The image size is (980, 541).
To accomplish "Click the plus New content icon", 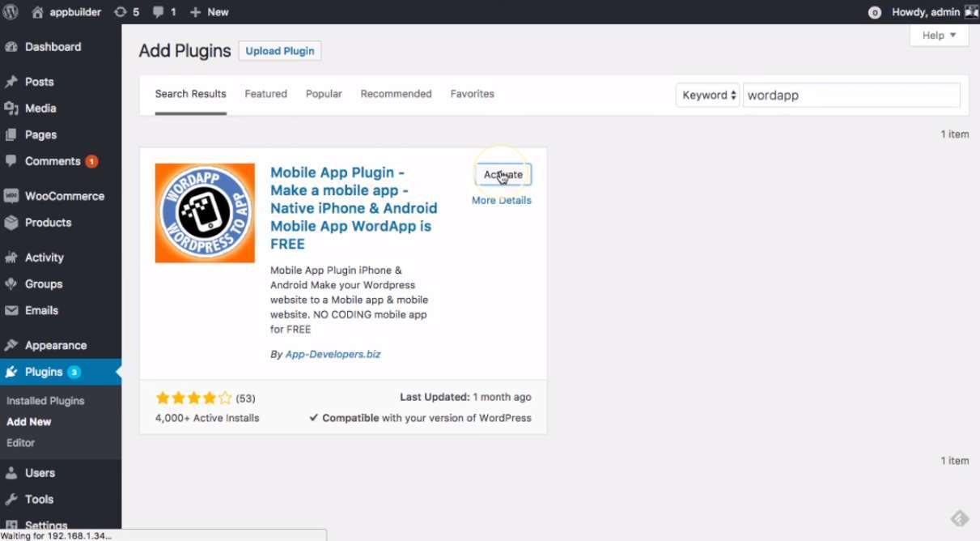I will [195, 12].
